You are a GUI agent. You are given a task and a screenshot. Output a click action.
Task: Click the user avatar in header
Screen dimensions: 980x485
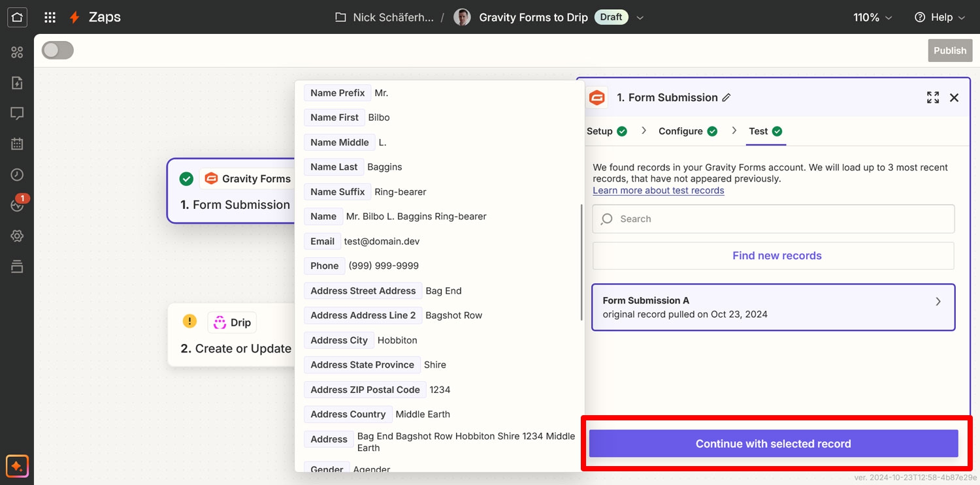(462, 18)
